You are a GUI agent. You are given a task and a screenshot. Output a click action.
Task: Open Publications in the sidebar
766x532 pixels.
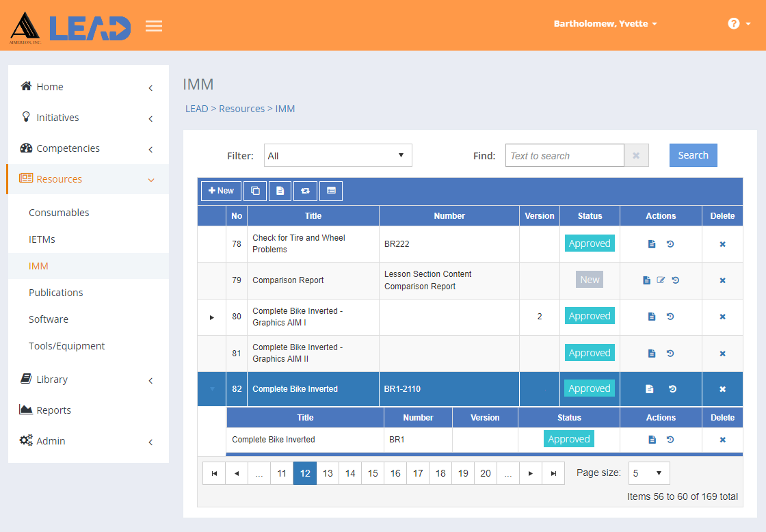tap(55, 293)
